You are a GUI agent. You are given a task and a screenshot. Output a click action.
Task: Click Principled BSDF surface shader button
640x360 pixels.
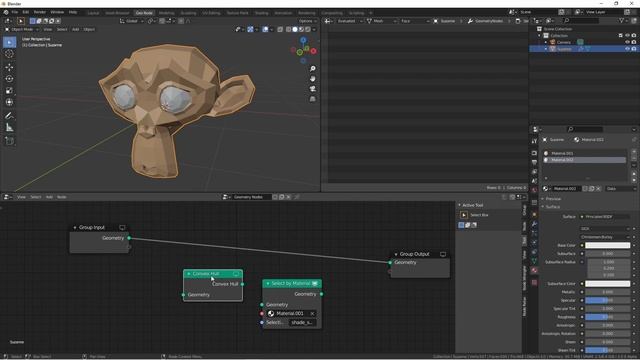[x=605, y=217]
